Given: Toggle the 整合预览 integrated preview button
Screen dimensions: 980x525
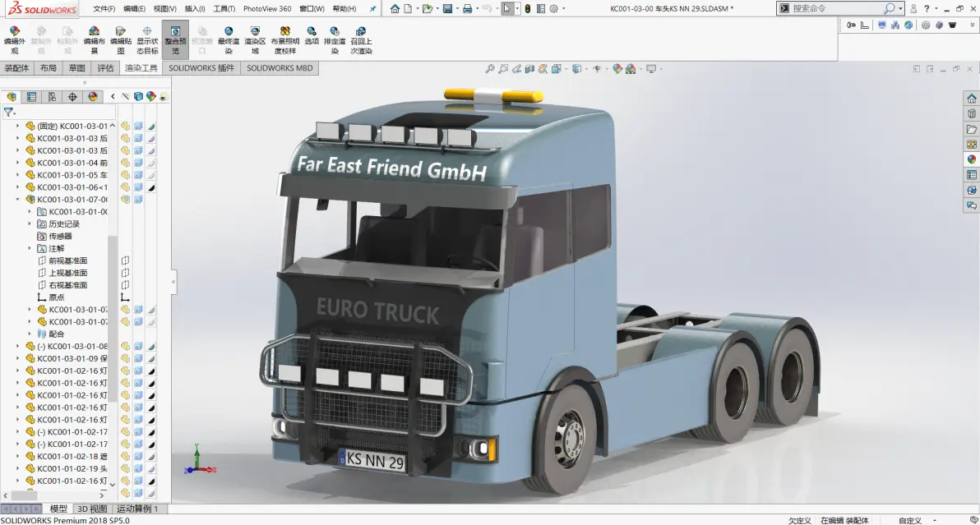Looking at the screenshot, I should tap(175, 40).
